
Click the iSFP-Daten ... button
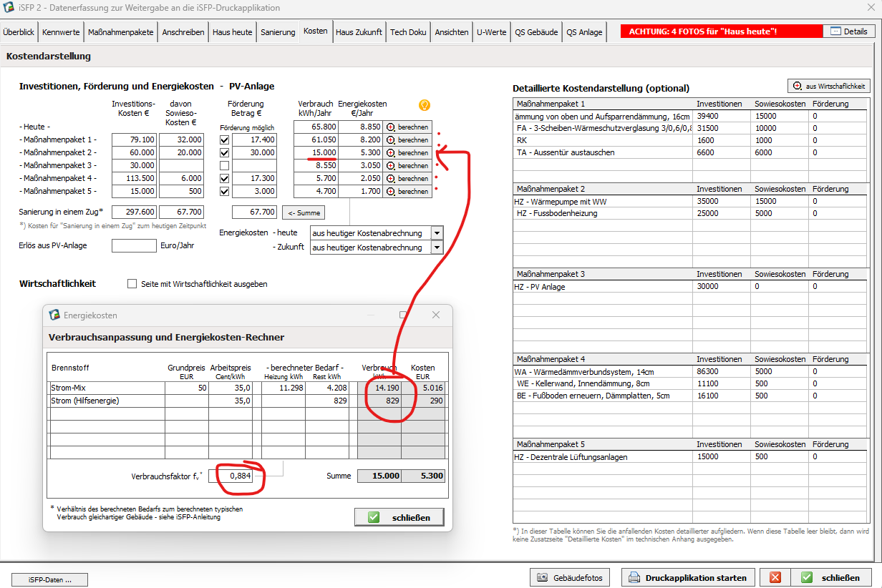50,579
